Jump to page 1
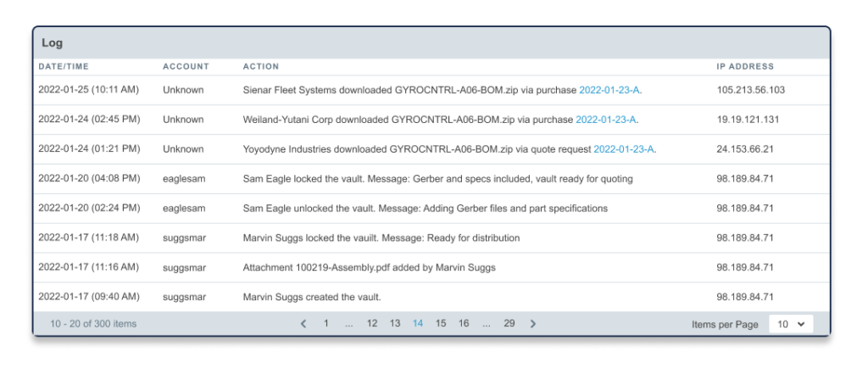This screenshot has width=868, height=369. (326, 323)
